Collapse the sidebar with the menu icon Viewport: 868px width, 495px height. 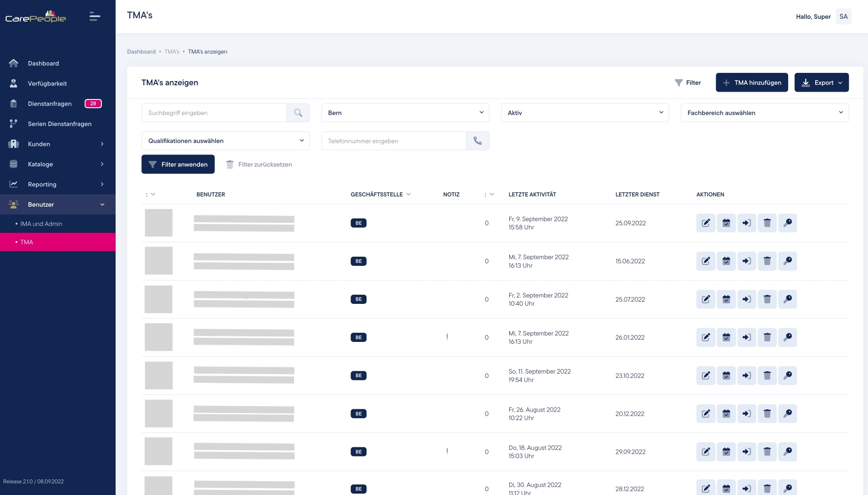pos(95,16)
